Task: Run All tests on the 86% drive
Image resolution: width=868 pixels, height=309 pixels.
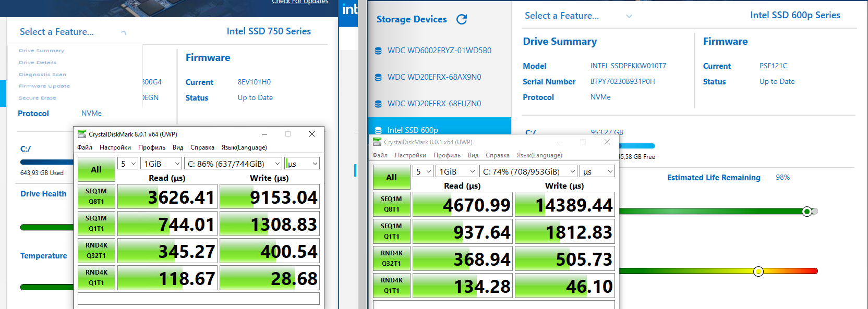Action: 97,169
